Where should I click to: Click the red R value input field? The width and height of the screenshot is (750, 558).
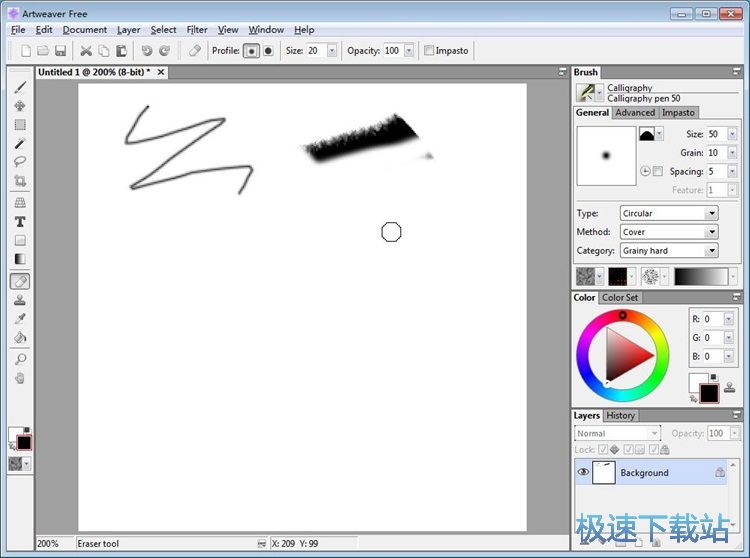click(711, 319)
